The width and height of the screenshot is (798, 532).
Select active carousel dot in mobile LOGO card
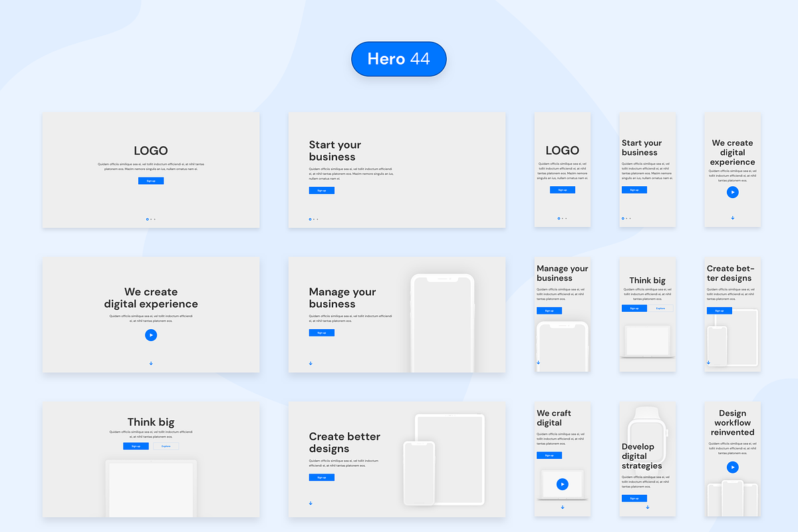tap(559, 218)
